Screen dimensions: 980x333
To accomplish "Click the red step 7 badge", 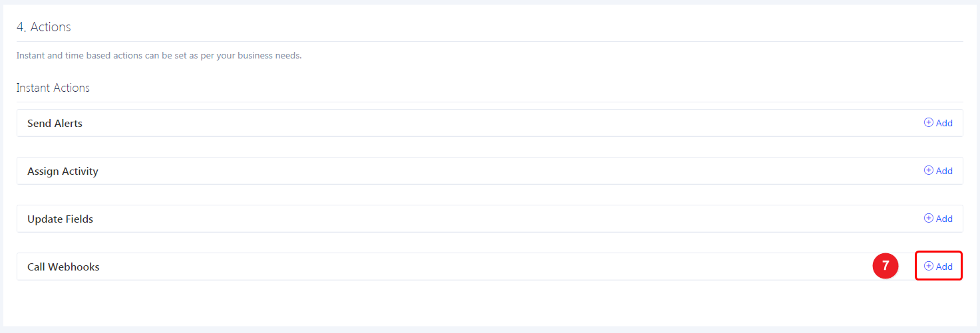I will (x=885, y=266).
